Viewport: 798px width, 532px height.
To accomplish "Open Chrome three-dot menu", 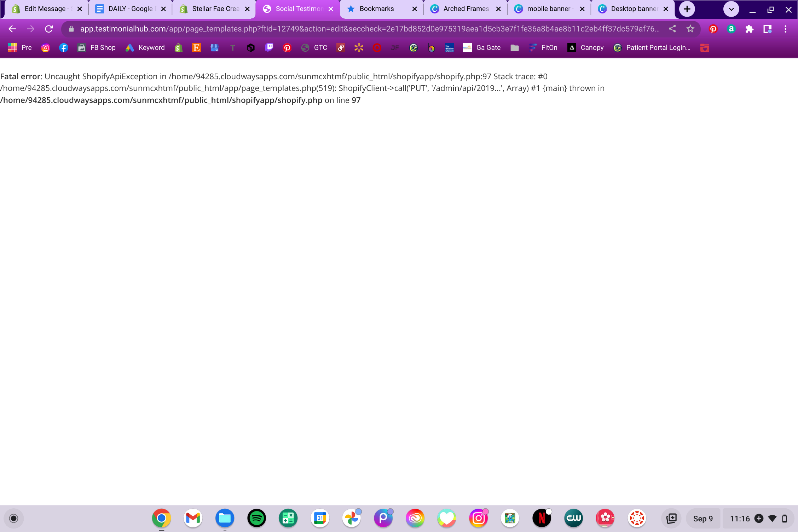I will tap(785, 29).
